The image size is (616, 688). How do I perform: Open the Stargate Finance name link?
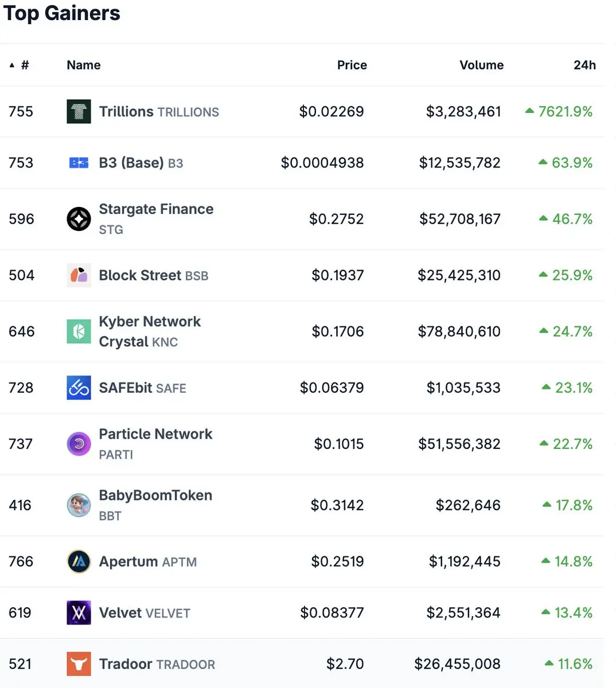point(156,209)
